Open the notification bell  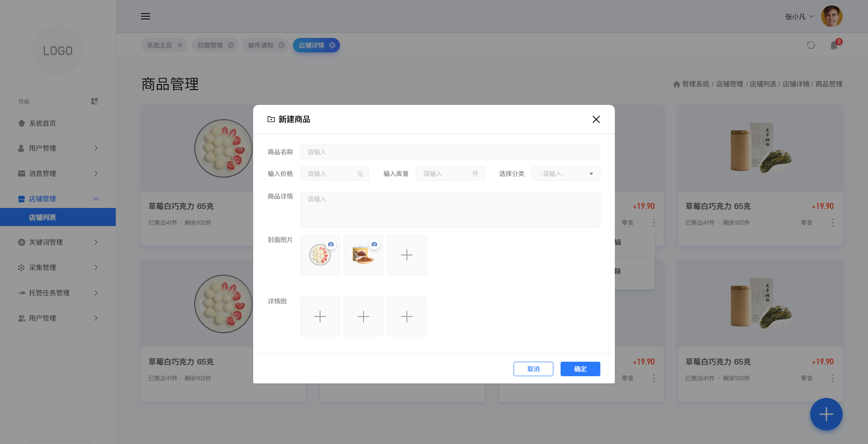[x=834, y=45]
